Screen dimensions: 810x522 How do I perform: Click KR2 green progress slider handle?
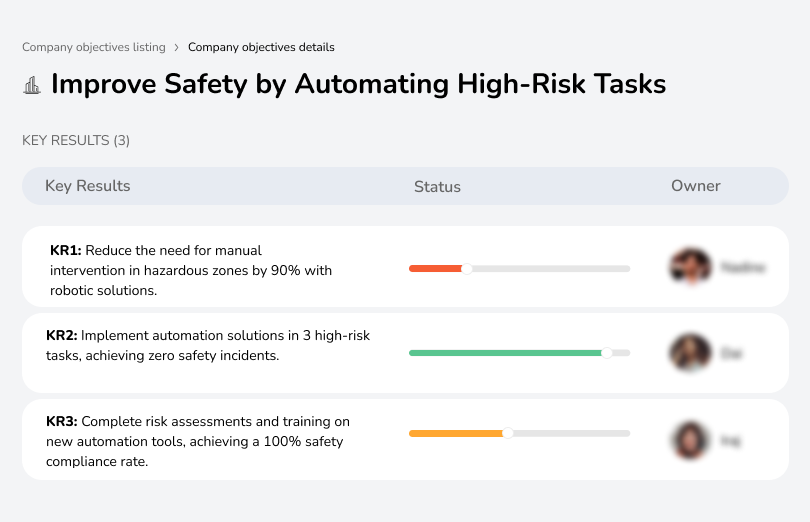pos(607,353)
